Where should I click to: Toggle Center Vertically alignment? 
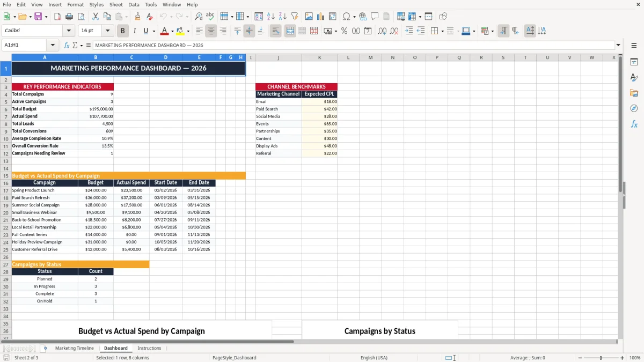click(249, 31)
